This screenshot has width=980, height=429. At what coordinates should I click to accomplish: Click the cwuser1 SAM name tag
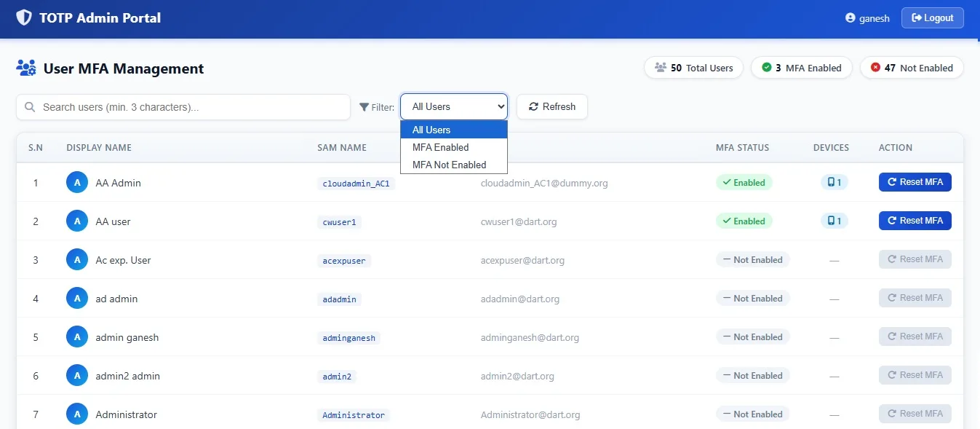339,222
